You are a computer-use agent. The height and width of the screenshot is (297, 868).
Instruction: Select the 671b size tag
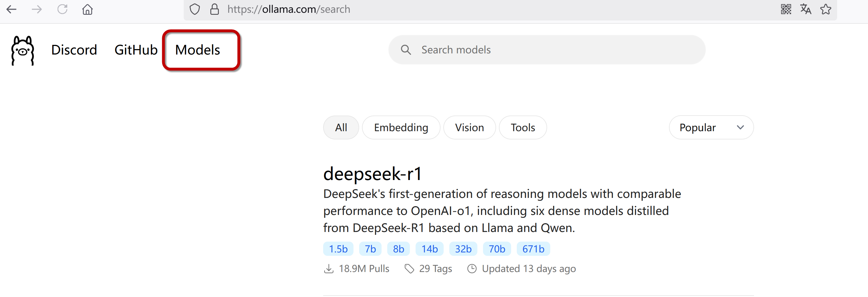pyautogui.click(x=533, y=249)
